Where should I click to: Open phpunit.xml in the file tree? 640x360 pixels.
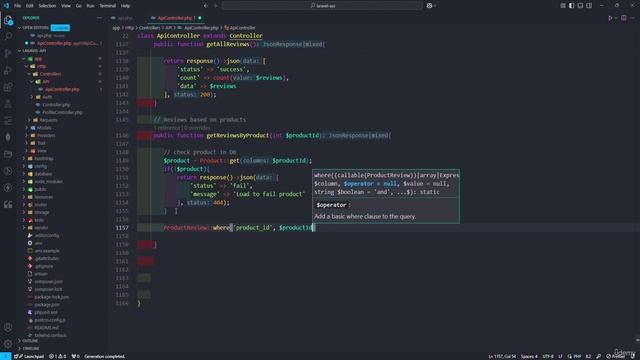pyautogui.click(x=46, y=312)
